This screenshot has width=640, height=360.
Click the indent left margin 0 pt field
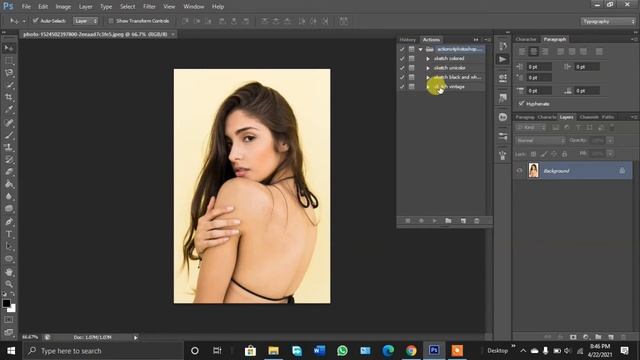539,67
